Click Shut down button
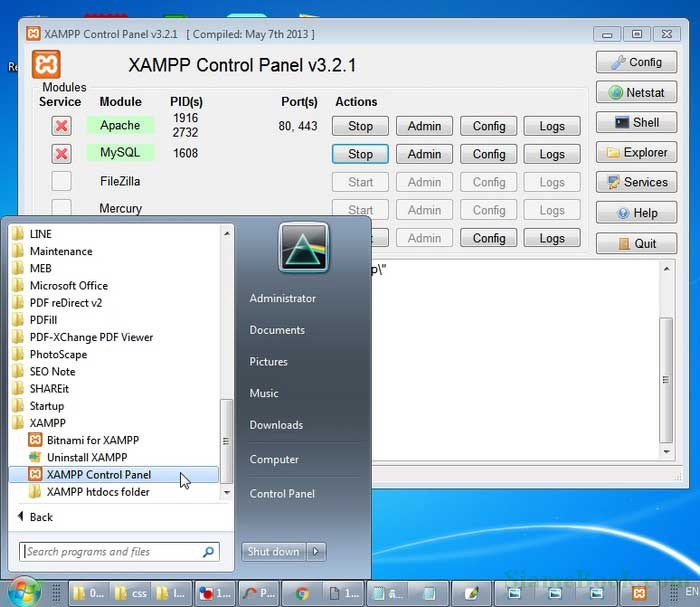The image size is (700, 607). 274,552
